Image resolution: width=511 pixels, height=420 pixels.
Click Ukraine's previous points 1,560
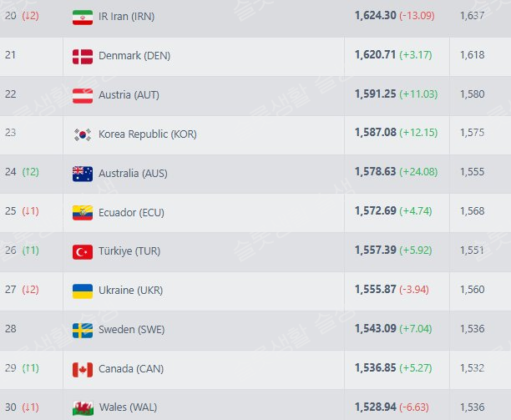point(473,290)
